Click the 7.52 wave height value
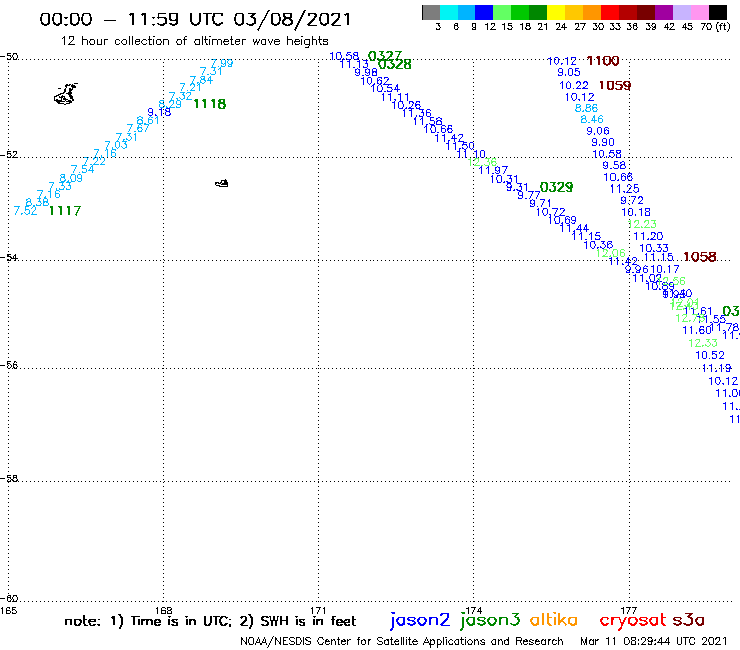This screenshot has height=650, width=740. [25, 211]
